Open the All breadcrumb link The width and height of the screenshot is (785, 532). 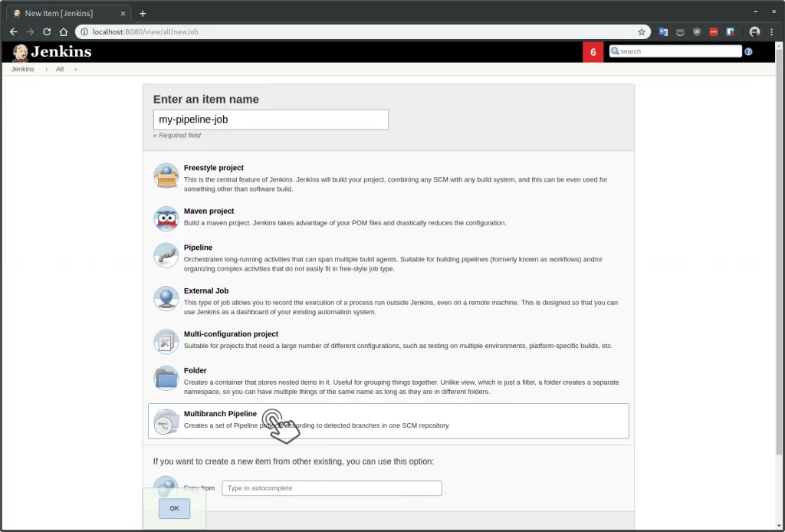pos(60,69)
